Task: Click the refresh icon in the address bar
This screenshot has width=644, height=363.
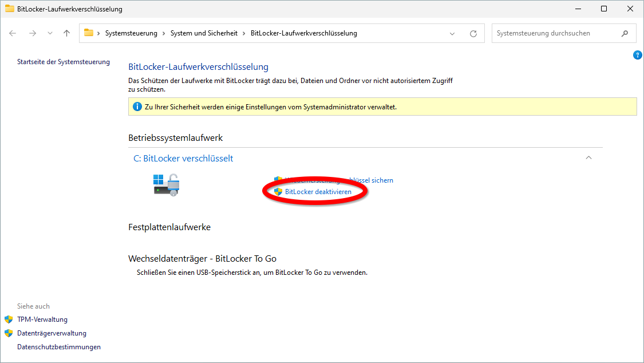Action: click(473, 33)
